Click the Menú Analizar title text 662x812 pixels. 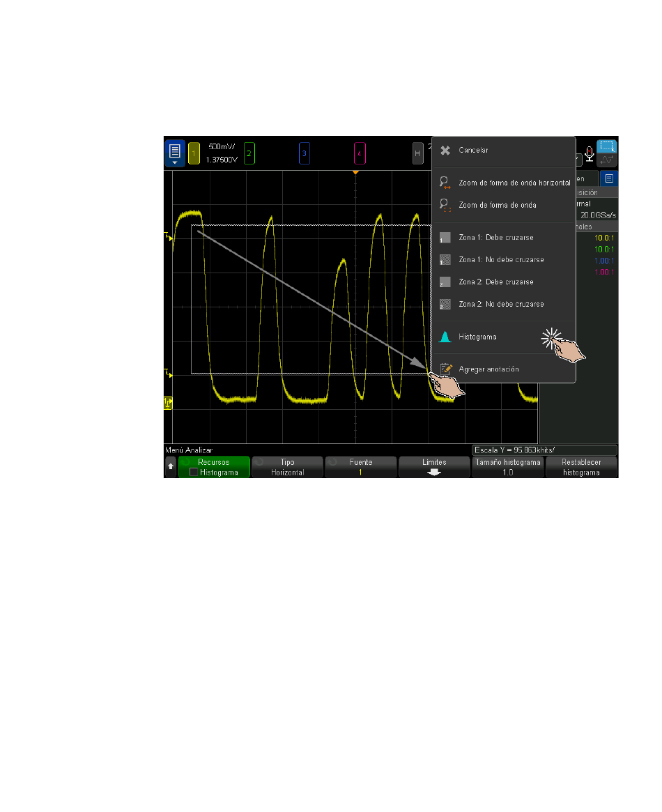tap(189, 450)
